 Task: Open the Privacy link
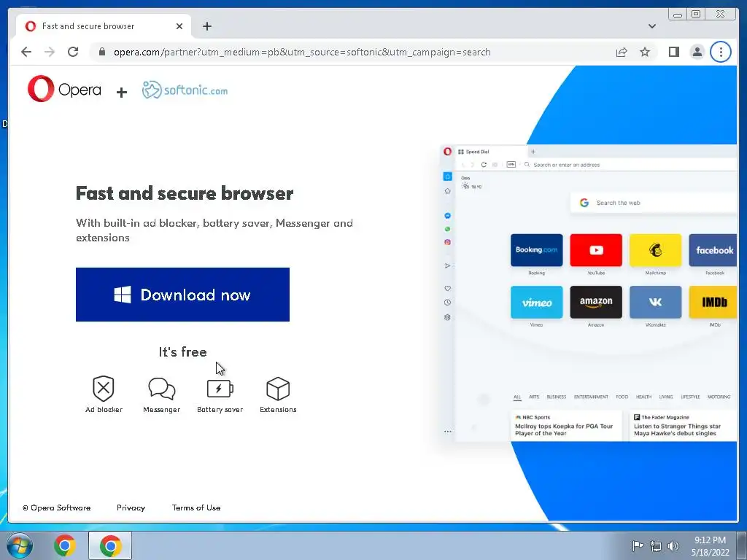[x=131, y=507]
